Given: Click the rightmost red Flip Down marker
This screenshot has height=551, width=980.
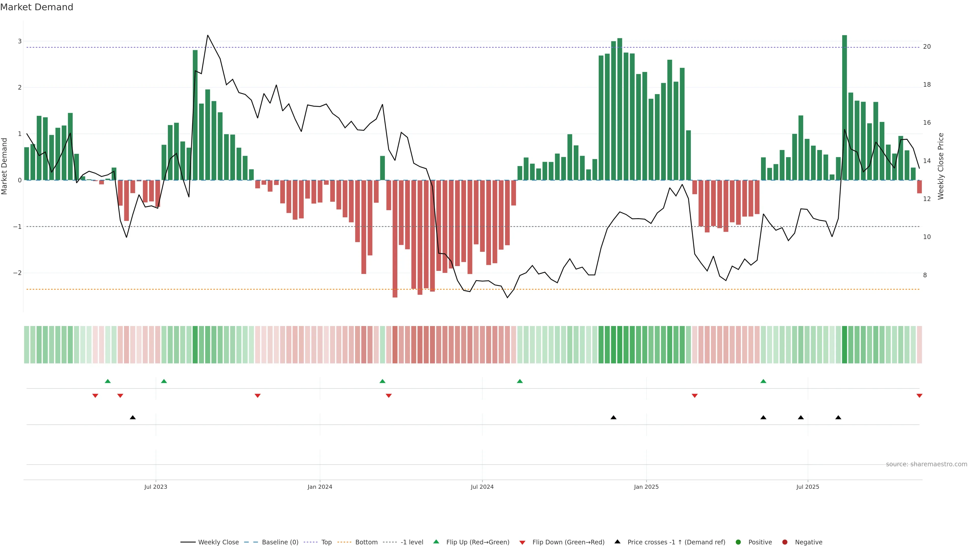Looking at the screenshot, I should pyautogui.click(x=919, y=396).
